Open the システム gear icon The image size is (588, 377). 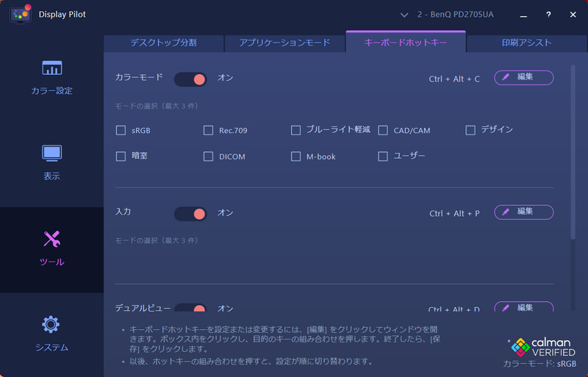point(51,324)
